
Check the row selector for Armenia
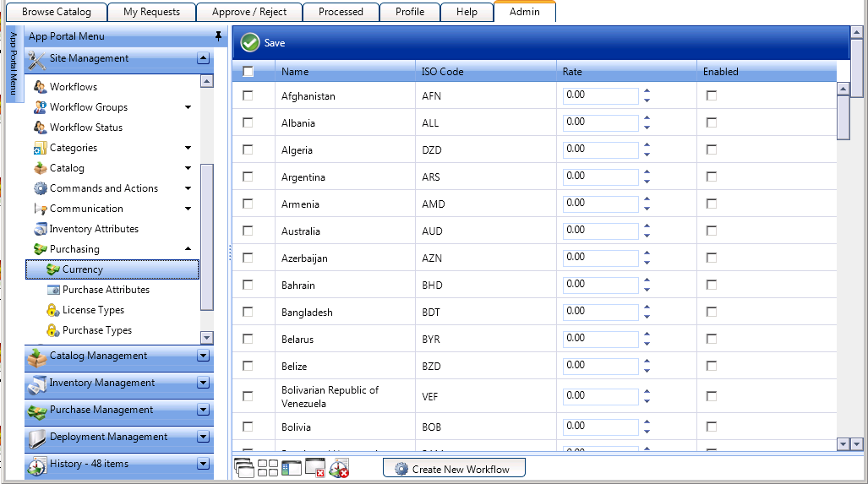[x=248, y=204]
